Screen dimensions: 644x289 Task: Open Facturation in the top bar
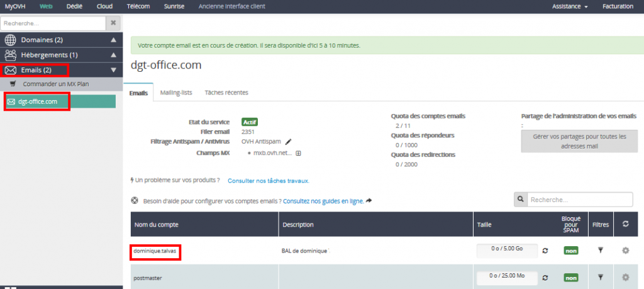pos(618,6)
